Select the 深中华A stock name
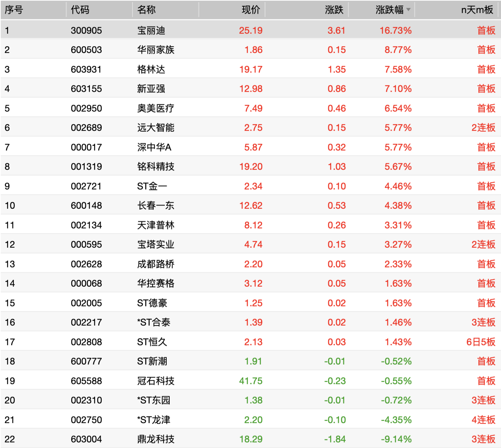Viewport: 501px width, 448px height. pyautogui.click(x=154, y=147)
